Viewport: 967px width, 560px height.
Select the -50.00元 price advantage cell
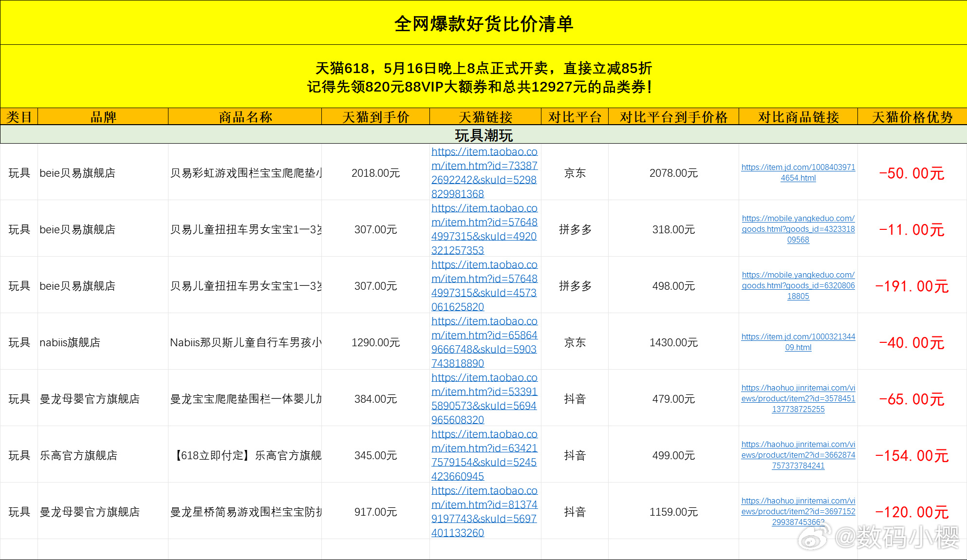pyautogui.click(x=912, y=173)
